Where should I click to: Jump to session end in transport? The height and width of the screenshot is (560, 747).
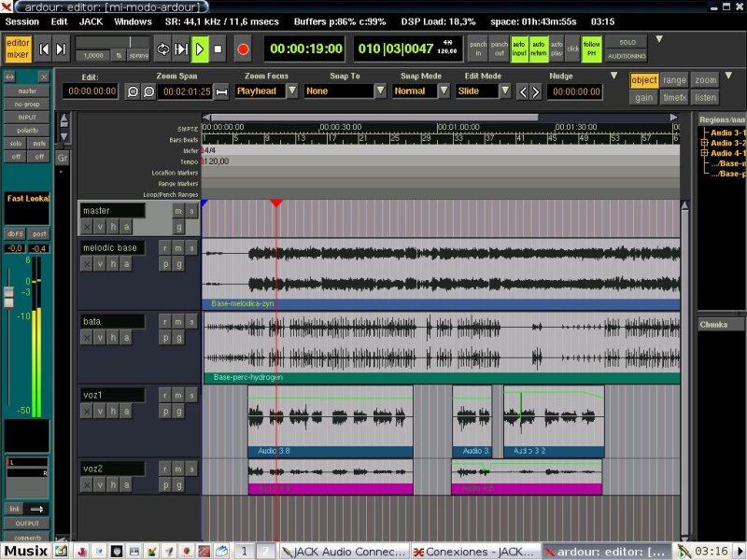(x=61, y=49)
